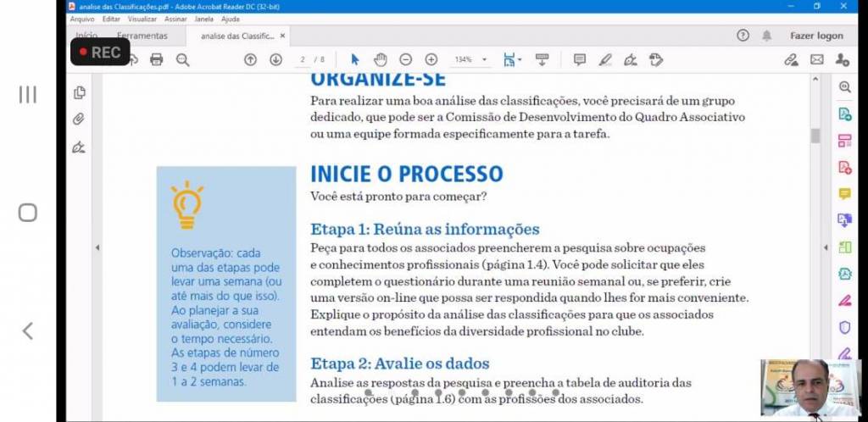This screenshot has width=868, height=422.
Task: Click the Fazer logon button
Action: click(x=816, y=36)
